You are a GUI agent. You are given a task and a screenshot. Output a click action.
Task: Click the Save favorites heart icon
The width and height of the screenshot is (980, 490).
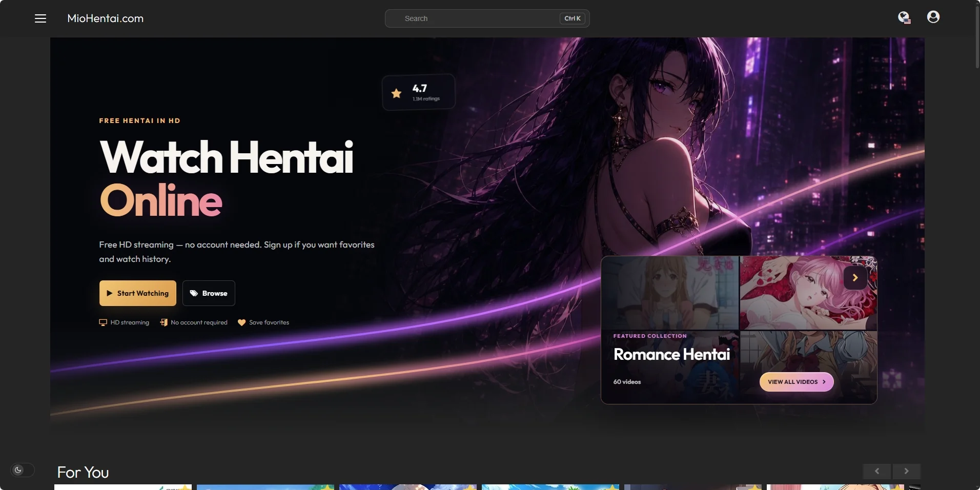click(x=242, y=322)
